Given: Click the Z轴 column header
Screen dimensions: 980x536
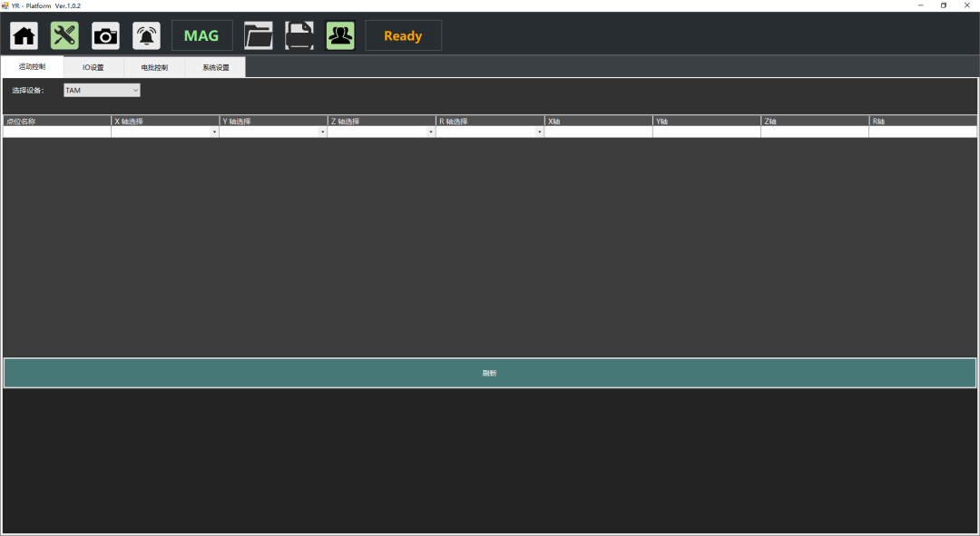Looking at the screenshot, I should coord(814,122).
